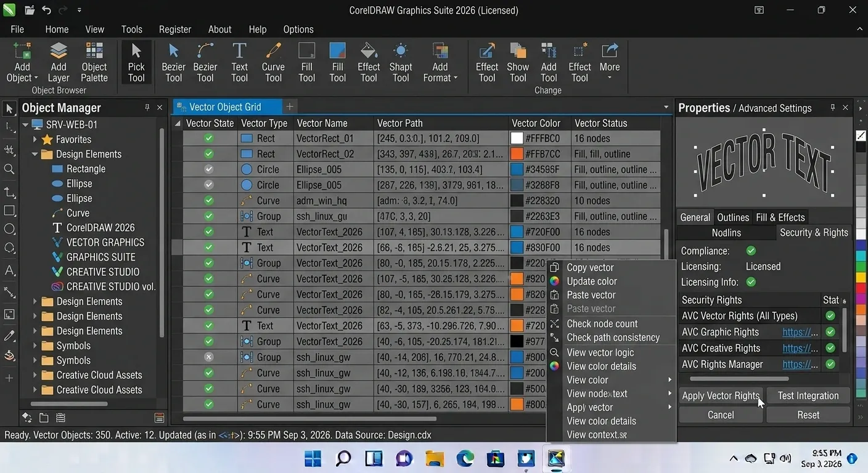Click the open folder icon in title bar
The image size is (868, 473).
click(x=28, y=10)
